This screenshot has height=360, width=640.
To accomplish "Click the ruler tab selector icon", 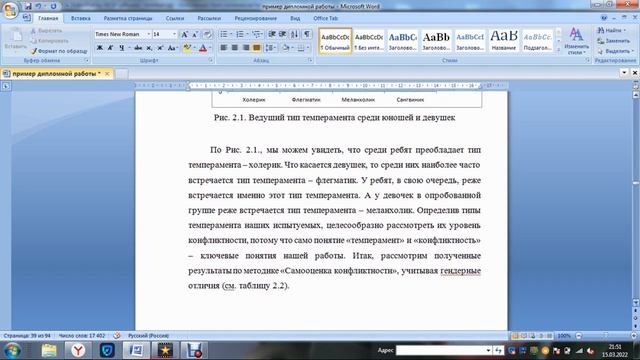I will (6, 86).
